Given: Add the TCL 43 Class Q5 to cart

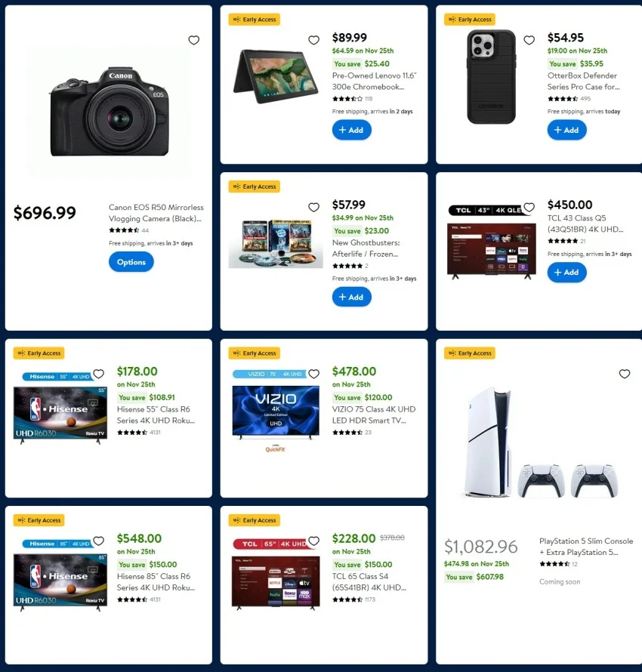Looking at the screenshot, I should coord(566,273).
